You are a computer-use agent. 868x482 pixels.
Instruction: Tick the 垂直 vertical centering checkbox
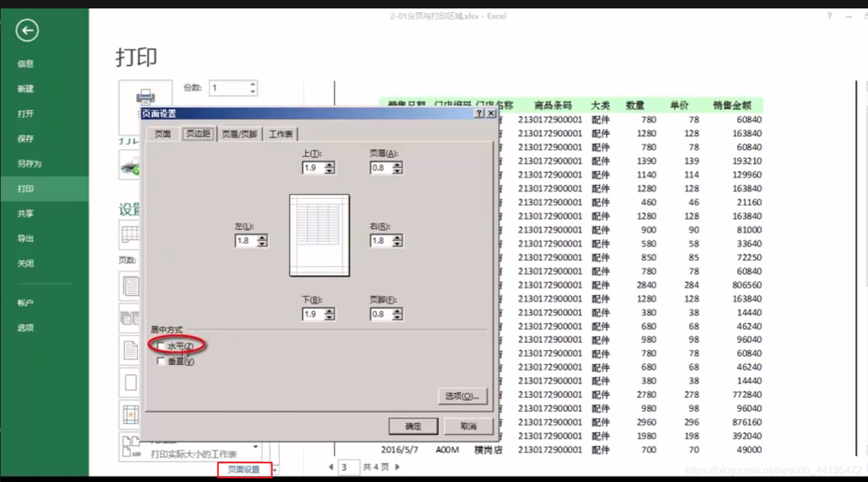[x=161, y=361]
